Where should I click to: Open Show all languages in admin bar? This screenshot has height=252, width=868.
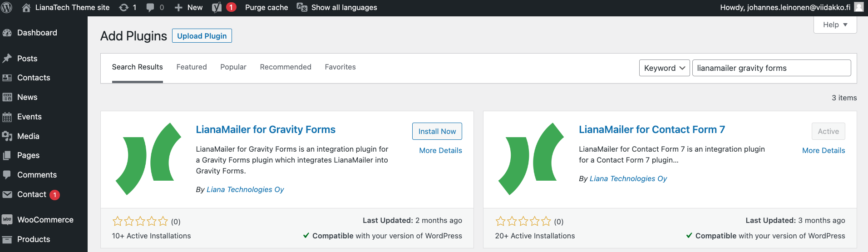tap(344, 7)
